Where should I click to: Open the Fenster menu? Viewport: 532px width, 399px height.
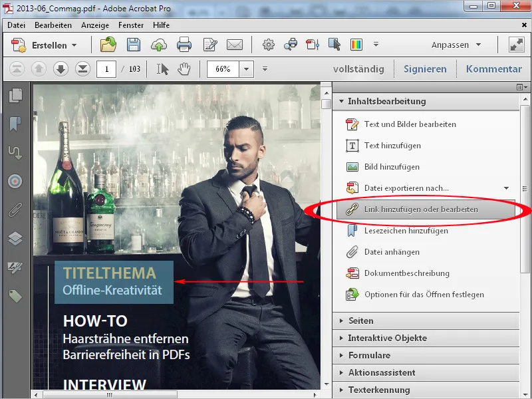tap(130, 25)
